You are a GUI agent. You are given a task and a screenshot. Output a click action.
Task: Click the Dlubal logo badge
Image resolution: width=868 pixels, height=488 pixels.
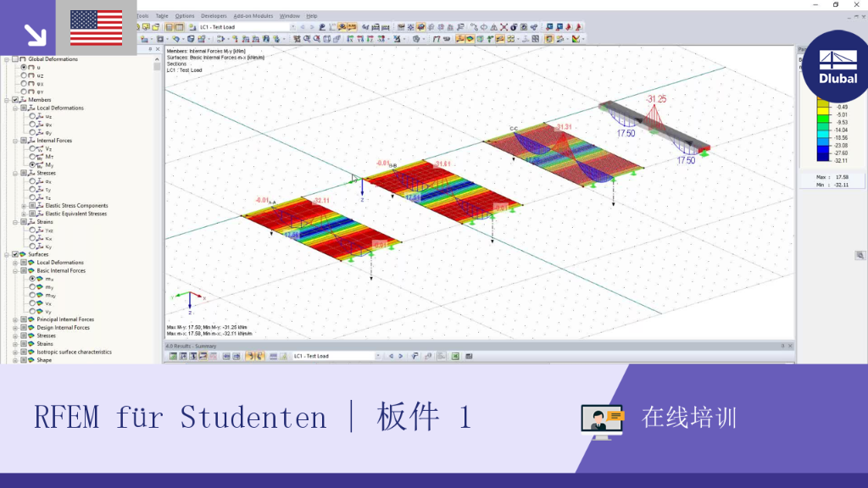tap(837, 67)
